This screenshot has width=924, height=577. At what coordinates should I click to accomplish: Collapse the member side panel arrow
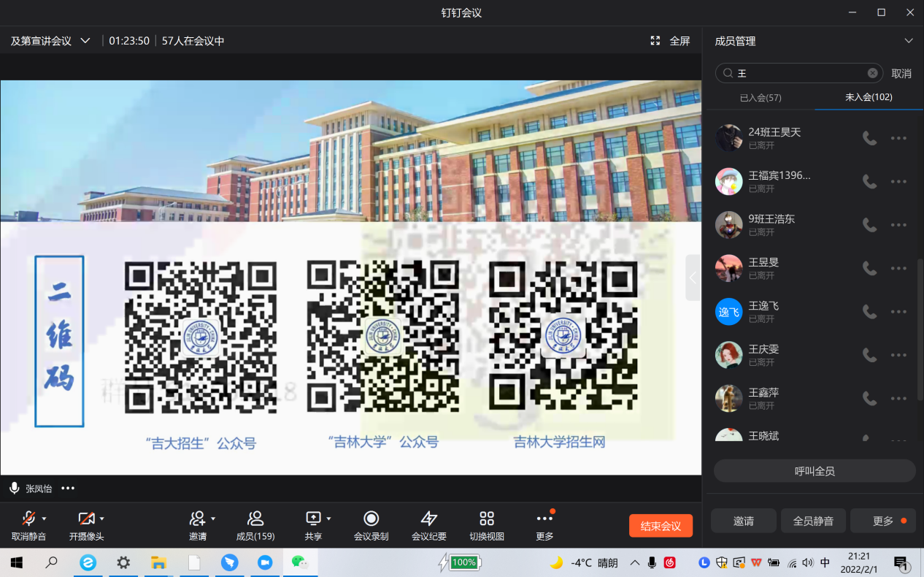693,278
